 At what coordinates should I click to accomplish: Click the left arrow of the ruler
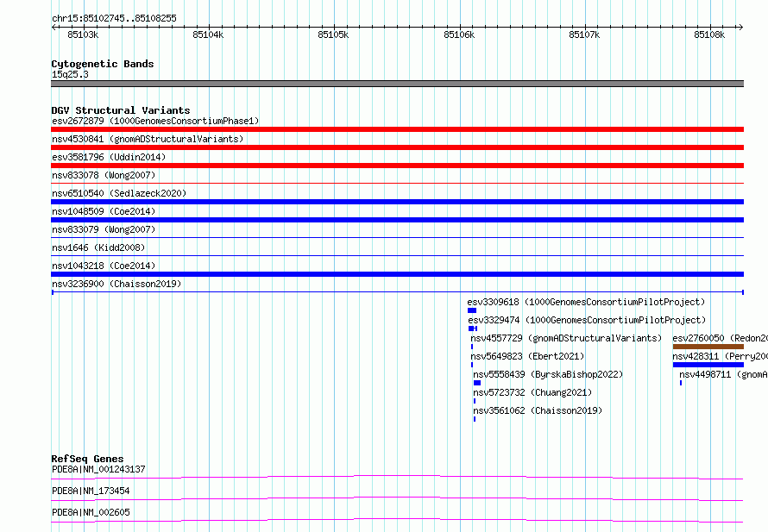[x=54, y=27]
